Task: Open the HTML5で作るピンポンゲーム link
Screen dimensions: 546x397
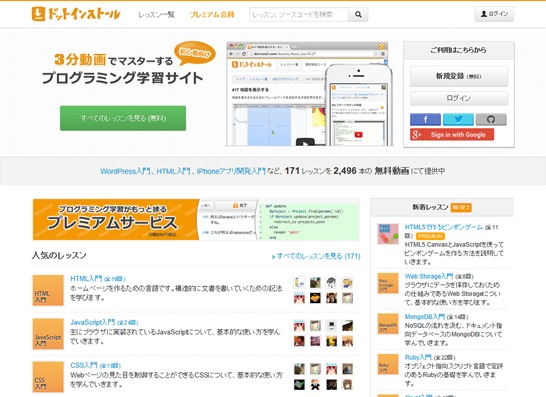Action: point(444,227)
